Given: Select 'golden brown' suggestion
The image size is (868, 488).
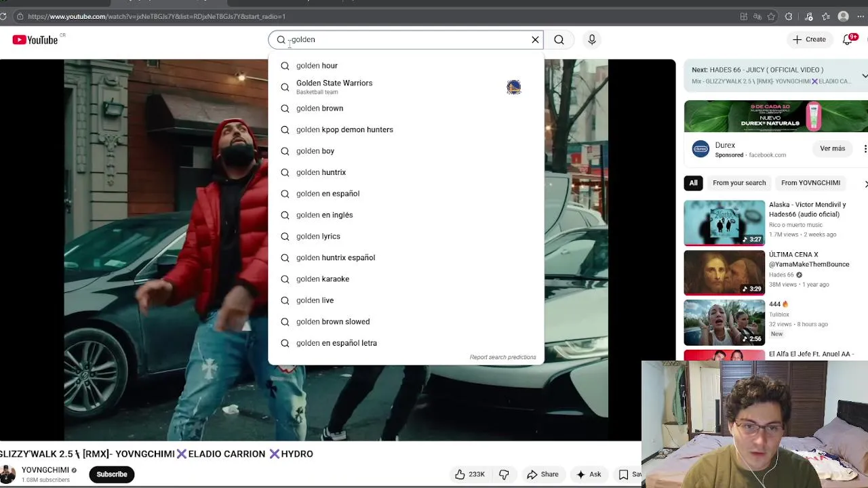Looking at the screenshot, I should (406, 108).
